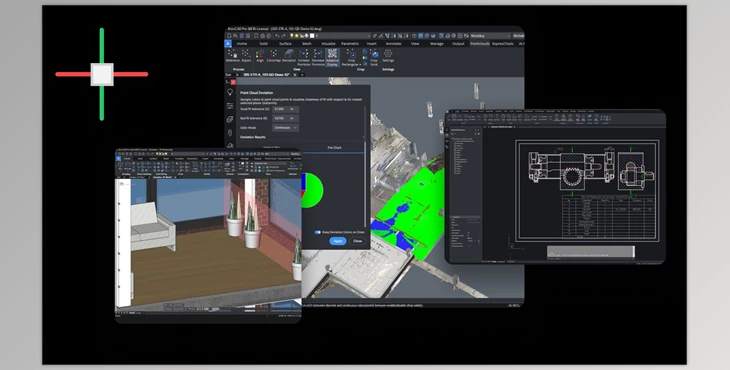730x370 pixels.
Task: Click Increase Pointsize in the ribbon
Action: pos(304,57)
